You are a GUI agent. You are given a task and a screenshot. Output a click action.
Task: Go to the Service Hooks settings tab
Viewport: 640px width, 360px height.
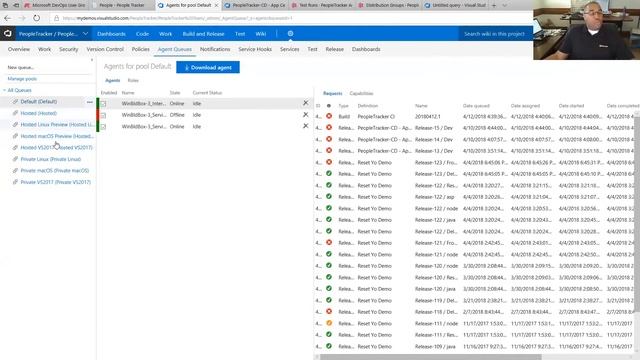(x=255, y=49)
